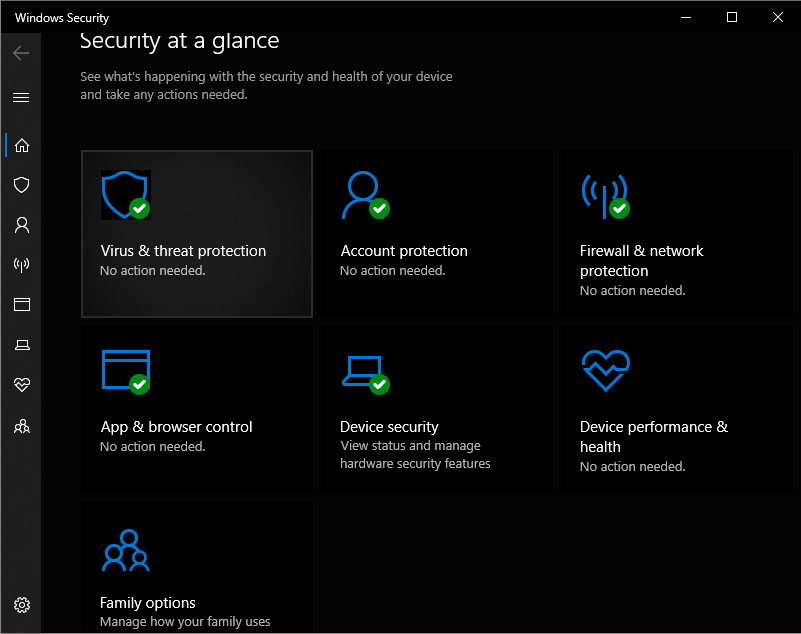This screenshot has height=634, width=801.
Task: Expand the hamburger navigation menu
Action: coord(21,97)
